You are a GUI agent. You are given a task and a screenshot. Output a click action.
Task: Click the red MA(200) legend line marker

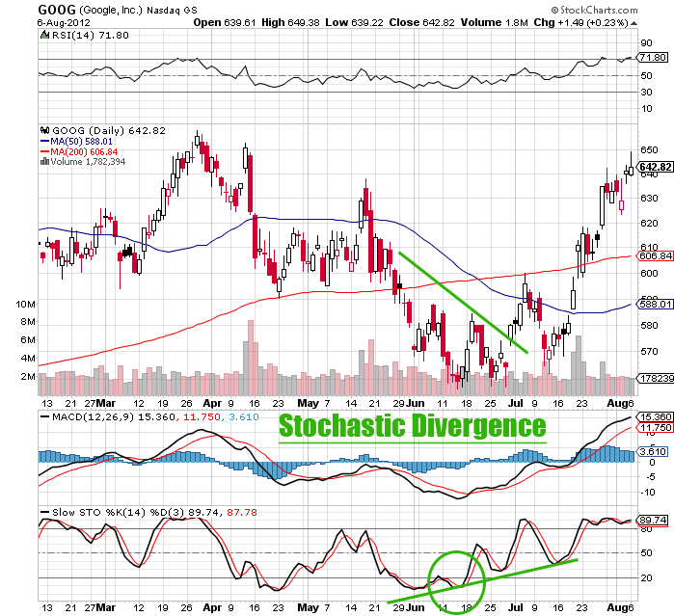point(44,151)
